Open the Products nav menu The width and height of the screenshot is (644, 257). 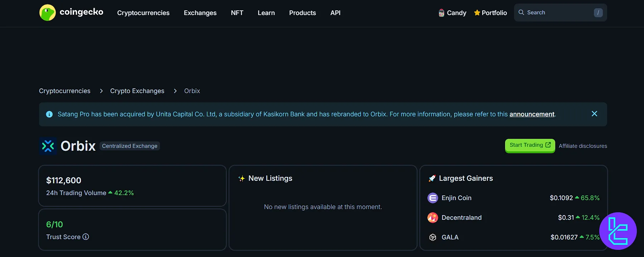302,13
